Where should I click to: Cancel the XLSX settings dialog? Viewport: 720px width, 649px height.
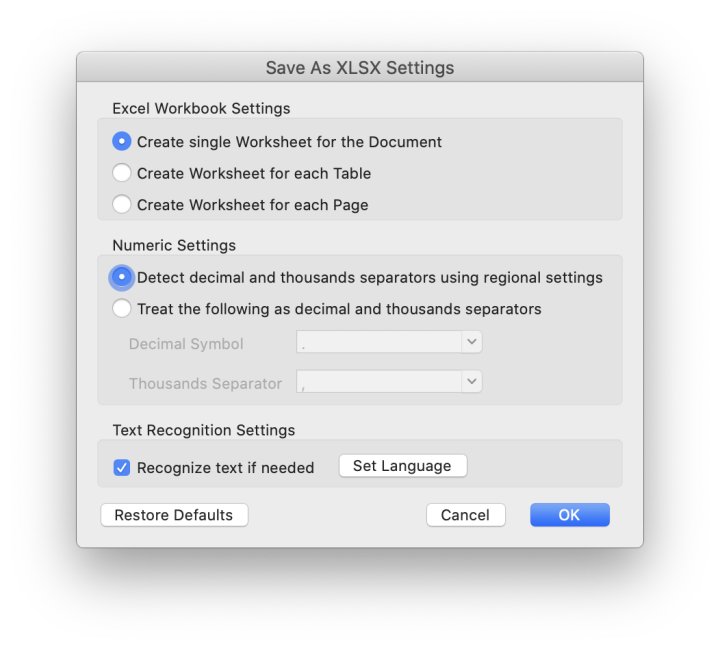[465, 515]
